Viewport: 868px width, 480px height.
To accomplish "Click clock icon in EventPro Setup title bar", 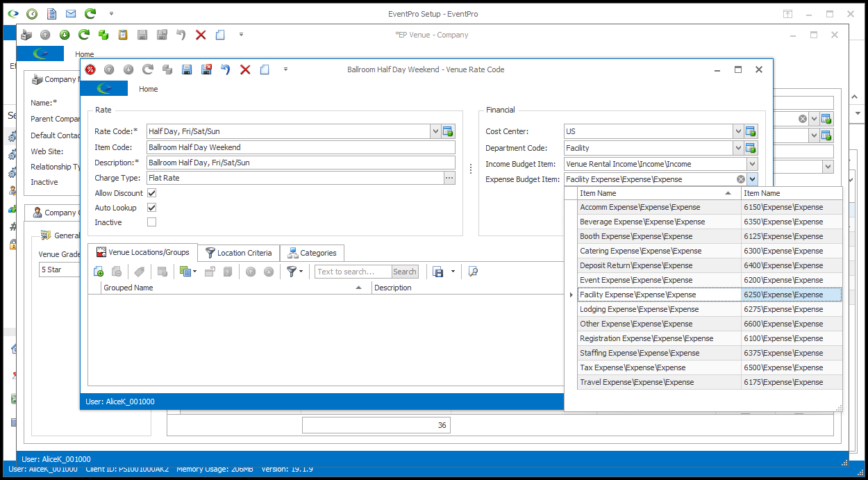I will tap(32, 14).
